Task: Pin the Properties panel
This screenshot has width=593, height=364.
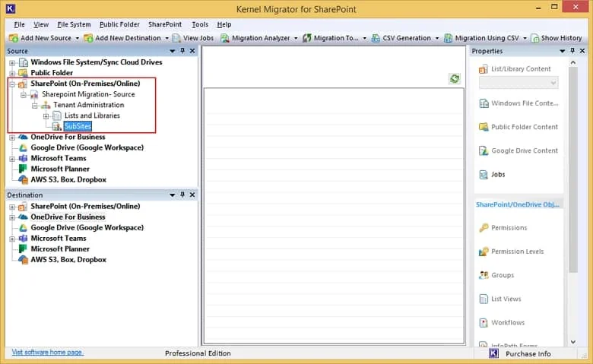Action: [572, 51]
